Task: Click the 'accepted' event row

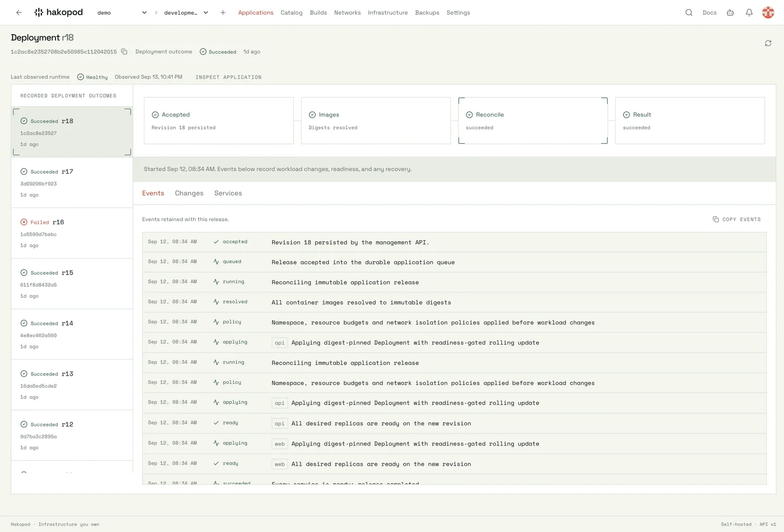Action: [x=454, y=242]
